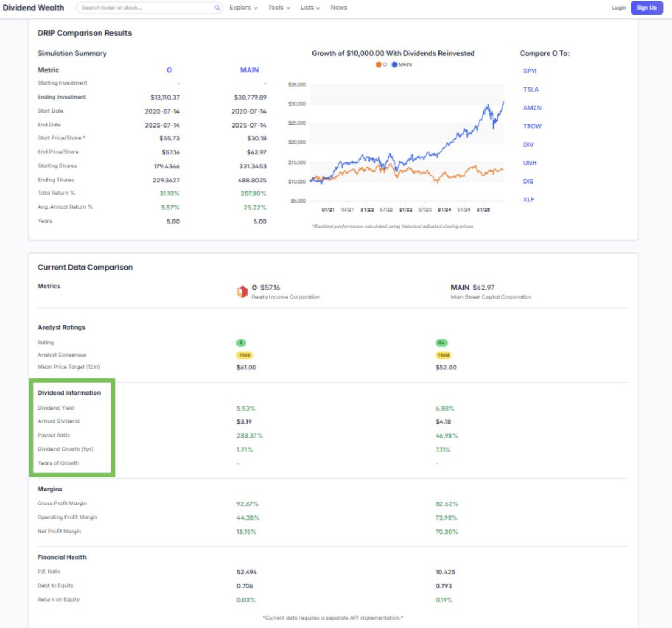Click the Dividend Information section heading
The width and height of the screenshot is (672, 628).
click(x=69, y=393)
